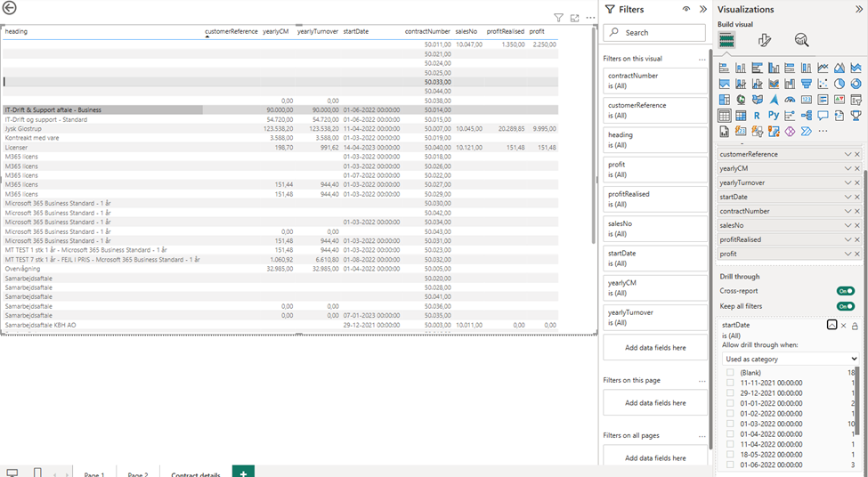Open the visual's more options ellipsis
868x477 pixels.
(x=590, y=18)
